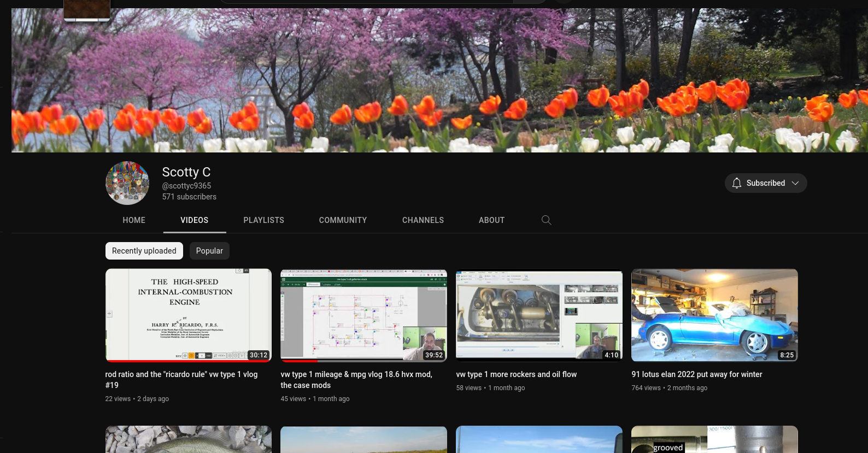Image resolution: width=868 pixels, height=453 pixels.
Task: Click title 'rod ratio and the ricardo rule'
Action: pyautogui.click(x=181, y=380)
